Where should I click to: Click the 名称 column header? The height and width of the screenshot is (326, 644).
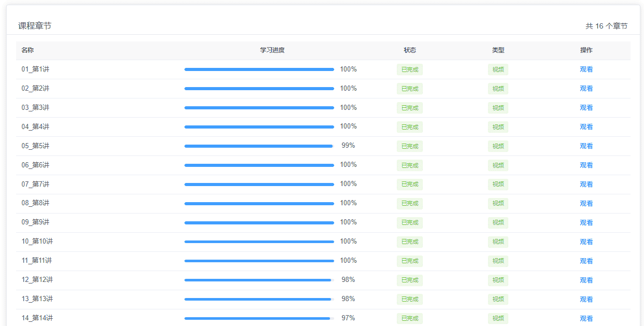(27, 50)
